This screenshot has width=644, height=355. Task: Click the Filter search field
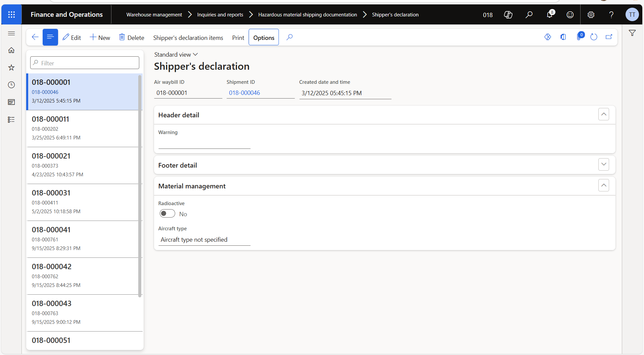85,63
